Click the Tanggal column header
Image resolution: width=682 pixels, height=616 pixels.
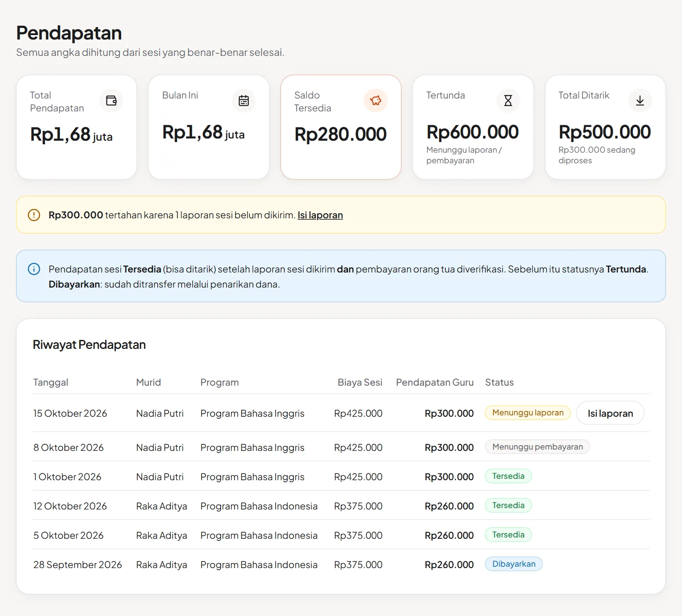pos(51,383)
